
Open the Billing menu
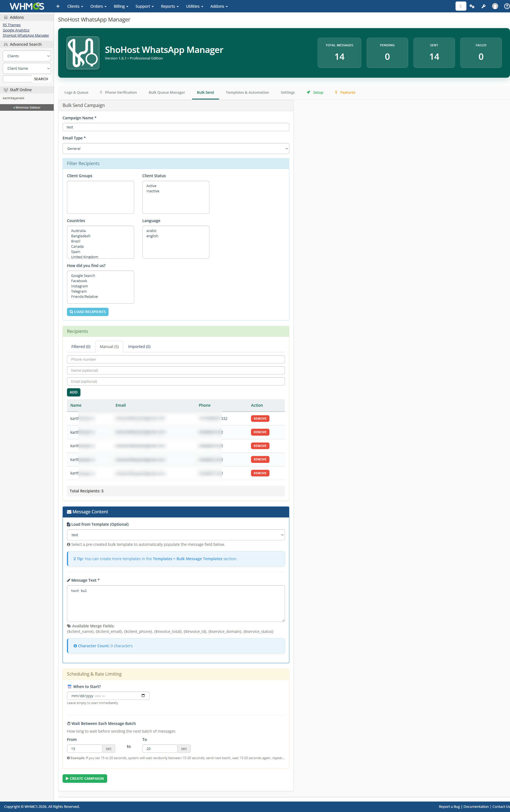coord(121,6)
